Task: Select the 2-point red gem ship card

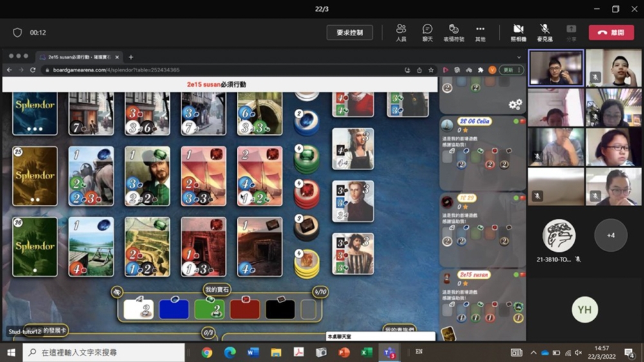Action: click(260, 176)
